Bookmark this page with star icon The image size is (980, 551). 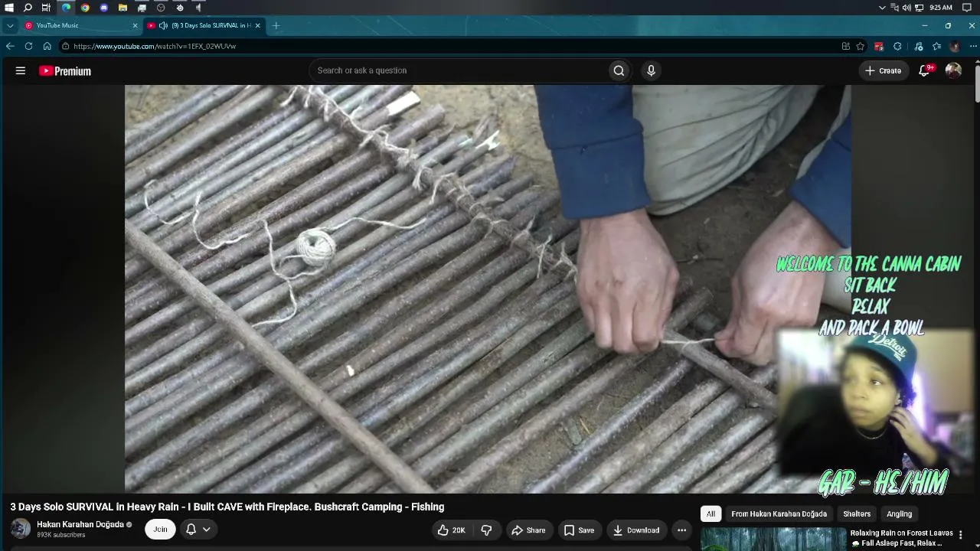861,46
